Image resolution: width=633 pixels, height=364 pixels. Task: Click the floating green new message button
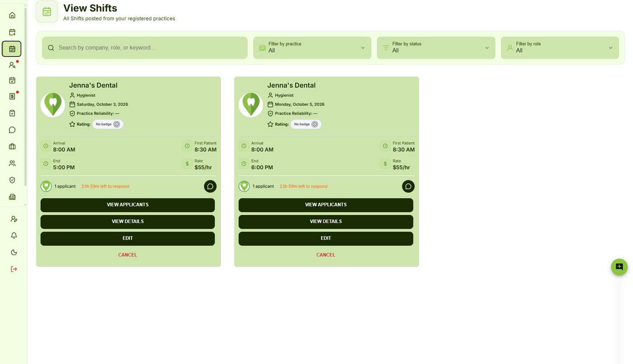point(619,267)
